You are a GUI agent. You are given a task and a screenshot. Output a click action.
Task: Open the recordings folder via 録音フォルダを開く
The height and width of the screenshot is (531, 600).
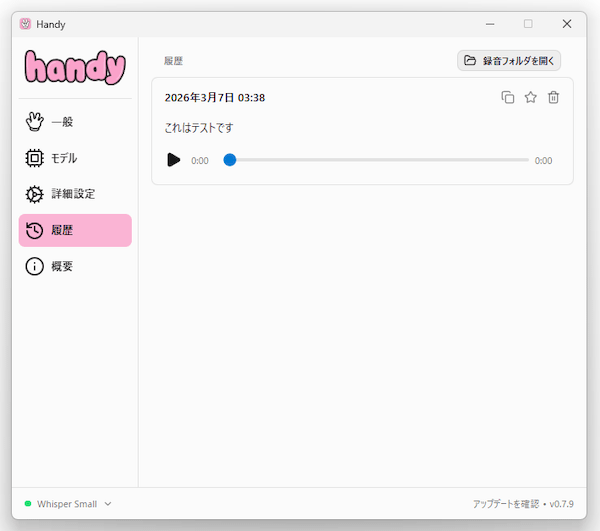509,61
